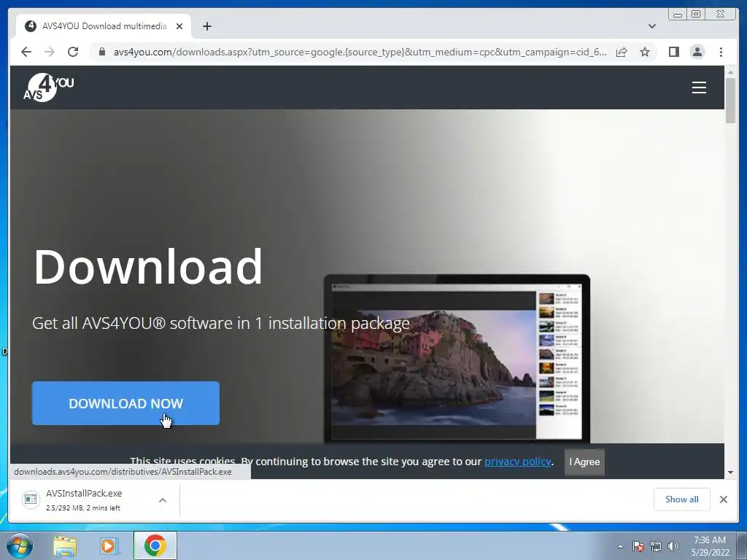Click the page scrollbar thumb

pyautogui.click(x=730, y=101)
